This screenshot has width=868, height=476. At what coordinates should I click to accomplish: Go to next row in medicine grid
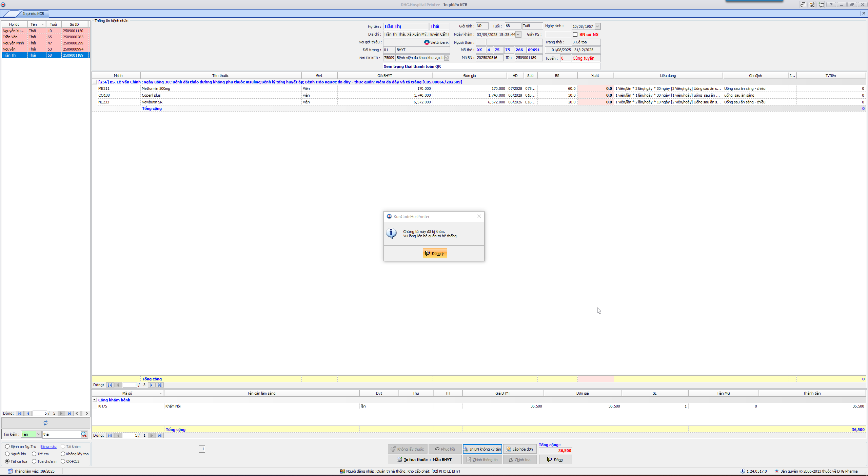152,385
